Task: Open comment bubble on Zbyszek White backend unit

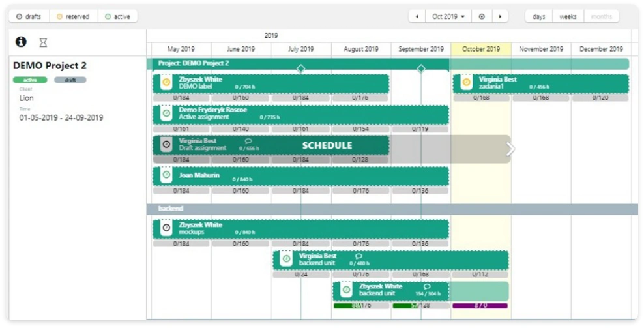Action: click(x=427, y=286)
